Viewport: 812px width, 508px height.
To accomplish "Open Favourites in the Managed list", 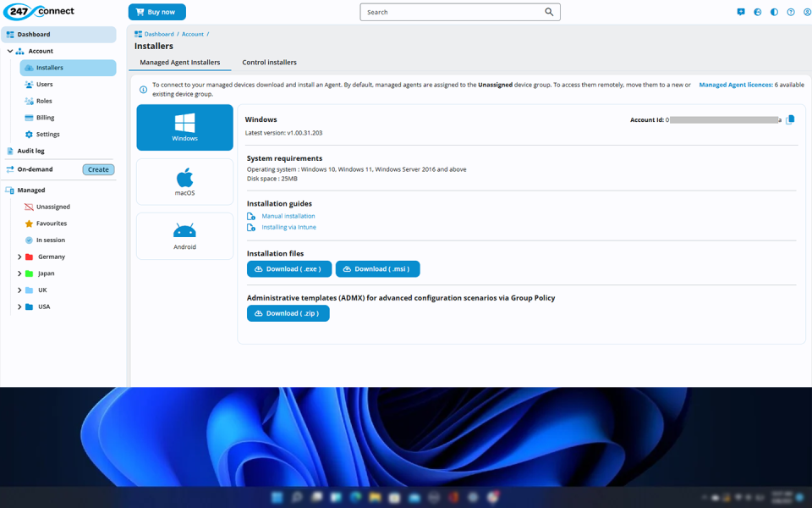I will pyautogui.click(x=51, y=224).
